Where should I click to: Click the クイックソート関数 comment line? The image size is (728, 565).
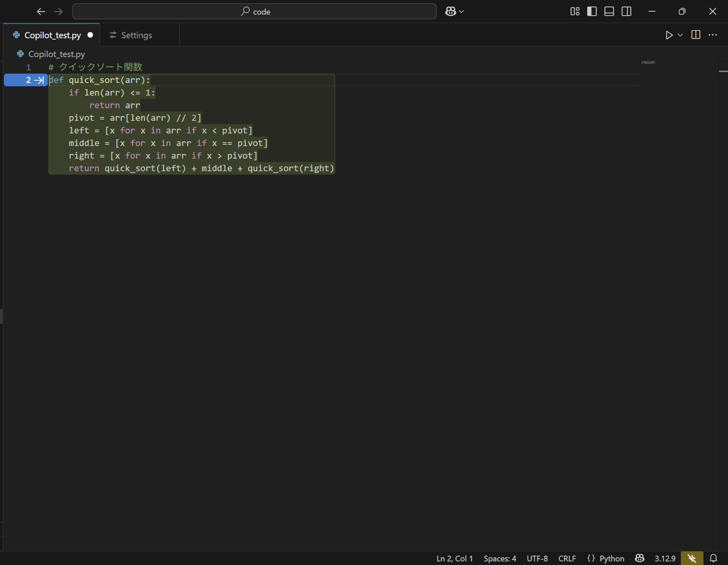[96, 67]
